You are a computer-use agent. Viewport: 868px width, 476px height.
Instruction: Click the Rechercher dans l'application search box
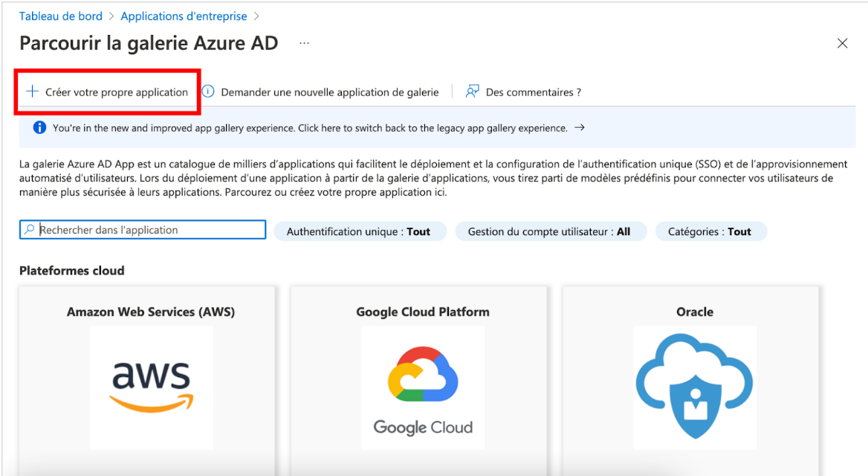coord(141,229)
